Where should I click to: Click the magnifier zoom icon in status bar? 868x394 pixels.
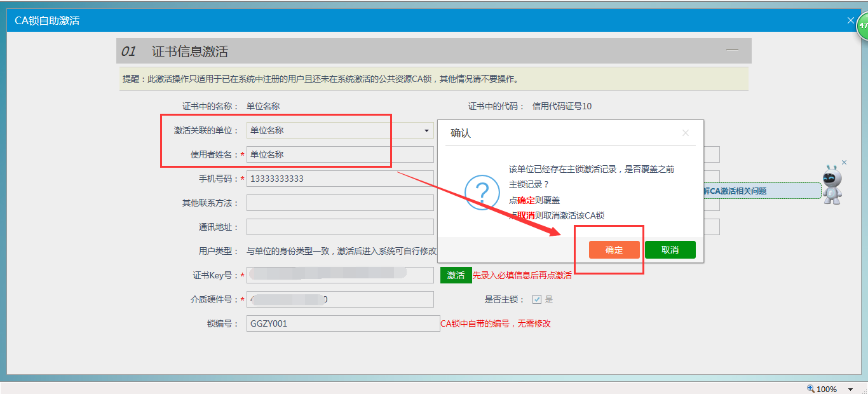[x=810, y=388]
